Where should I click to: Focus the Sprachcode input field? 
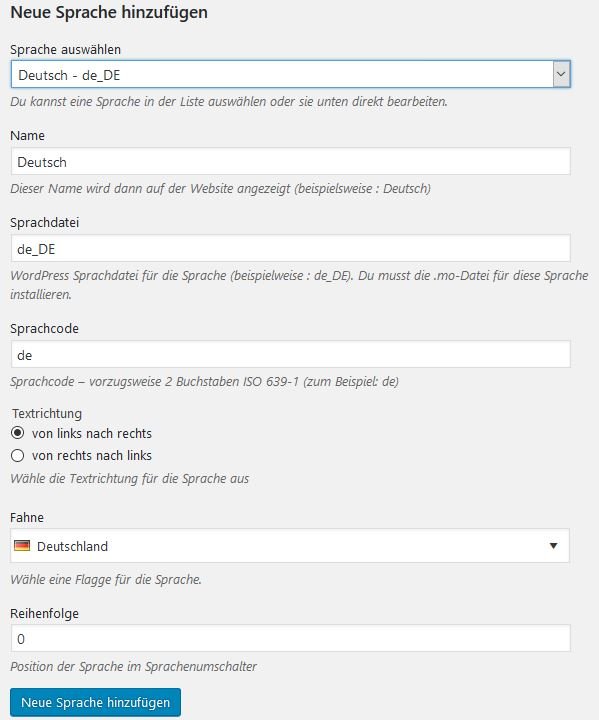(290, 354)
